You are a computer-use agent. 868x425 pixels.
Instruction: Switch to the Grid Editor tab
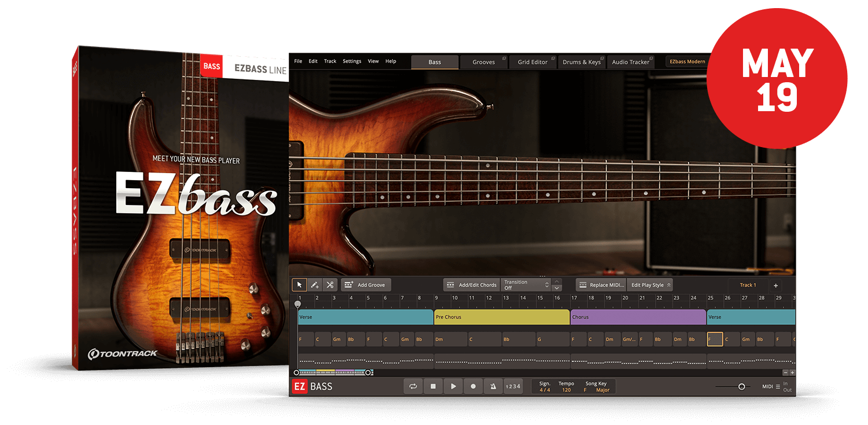point(533,62)
